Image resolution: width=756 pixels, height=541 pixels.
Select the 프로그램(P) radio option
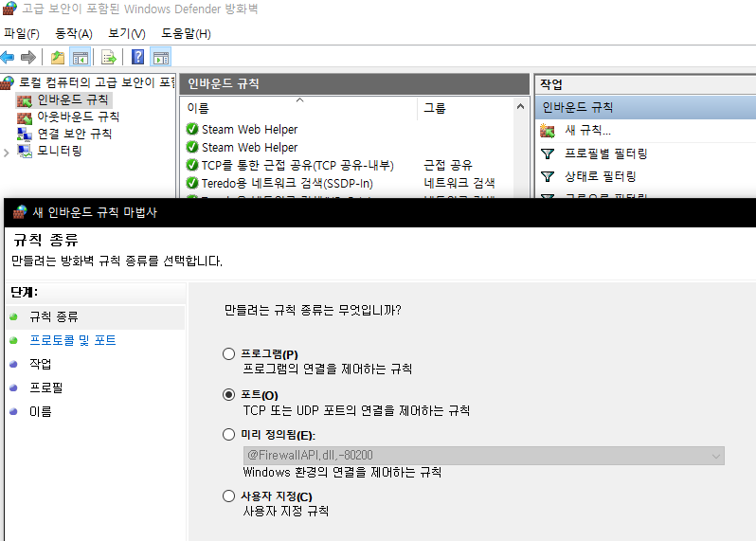(x=228, y=354)
